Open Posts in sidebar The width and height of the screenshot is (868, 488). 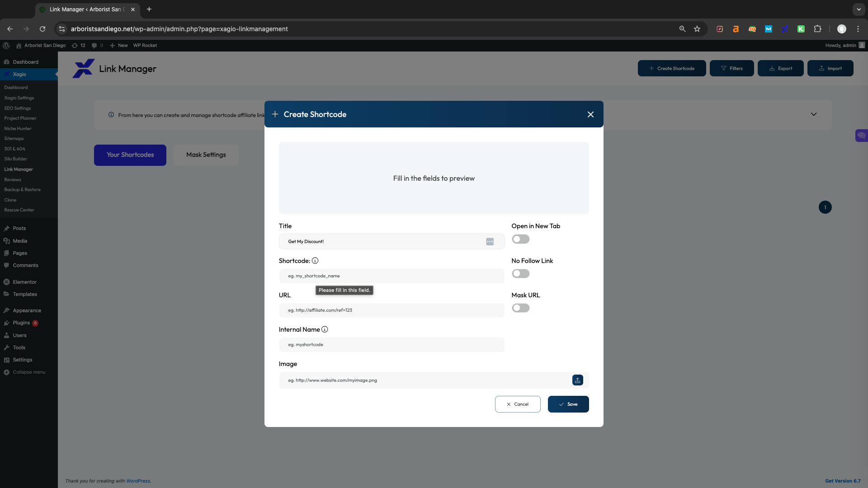tap(19, 228)
